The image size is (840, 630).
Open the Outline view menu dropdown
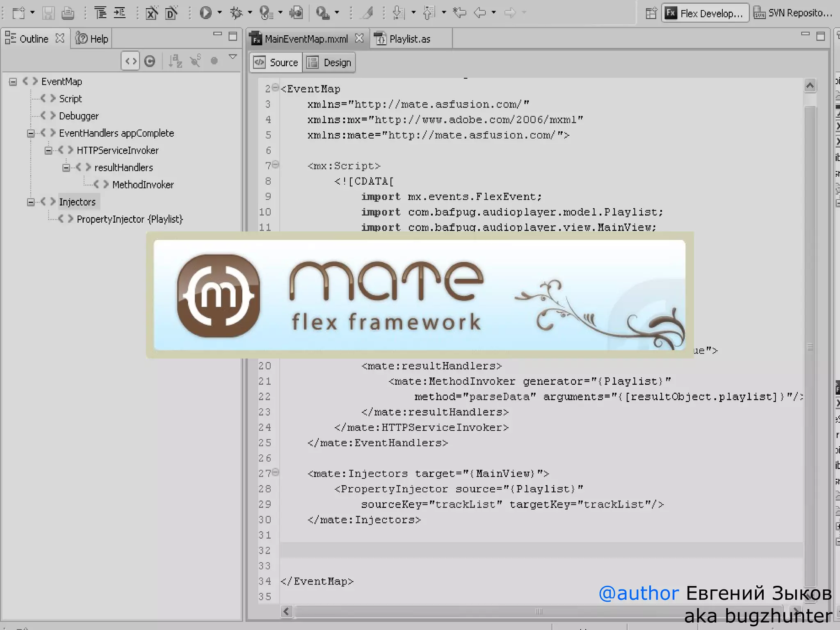[233, 57]
